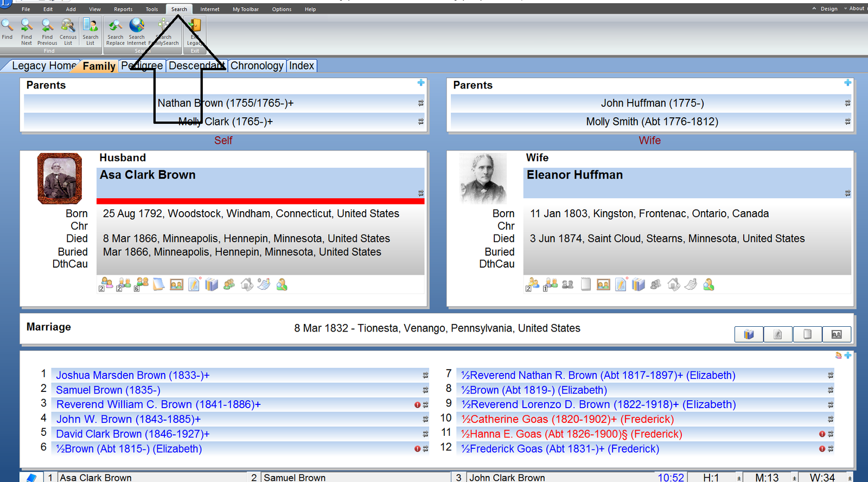The image size is (868, 482).
Task: Click Eleanor Huffman's portrait photo
Action: click(x=483, y=179)
